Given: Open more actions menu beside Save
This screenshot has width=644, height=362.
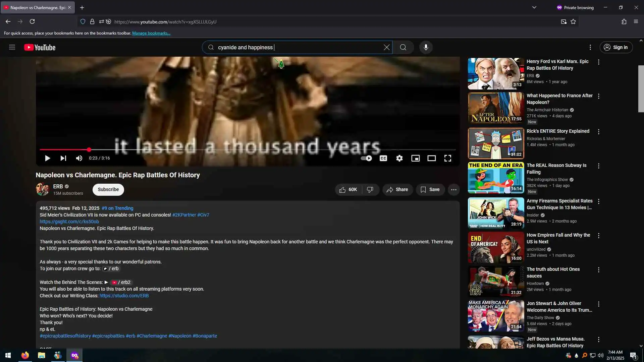Looking at the screenshot, I should [x=453, y=190].
